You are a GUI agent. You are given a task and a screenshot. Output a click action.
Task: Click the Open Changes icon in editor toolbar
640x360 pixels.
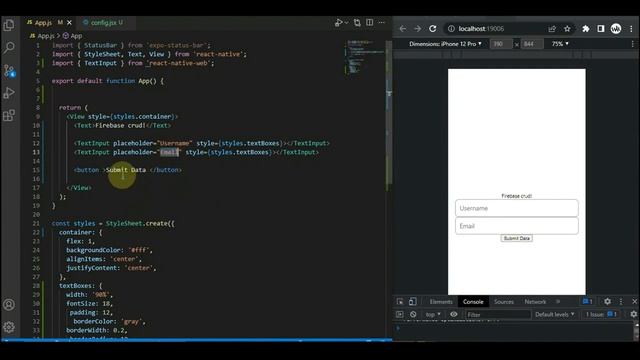pos(357,23)
